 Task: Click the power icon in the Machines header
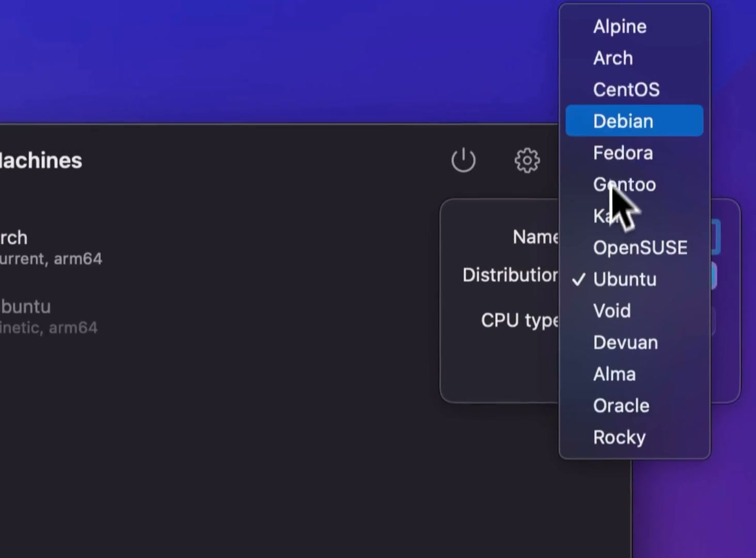tap(463, 160)
